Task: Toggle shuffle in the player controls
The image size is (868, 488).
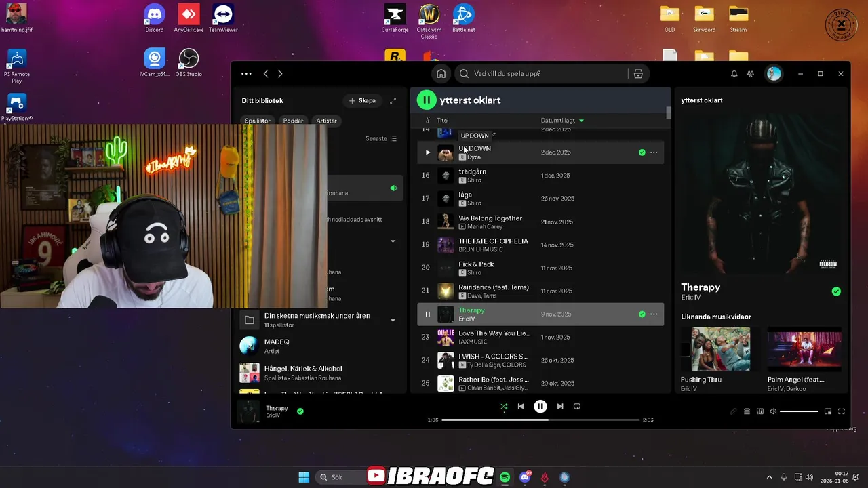Action: pos(504,407)
